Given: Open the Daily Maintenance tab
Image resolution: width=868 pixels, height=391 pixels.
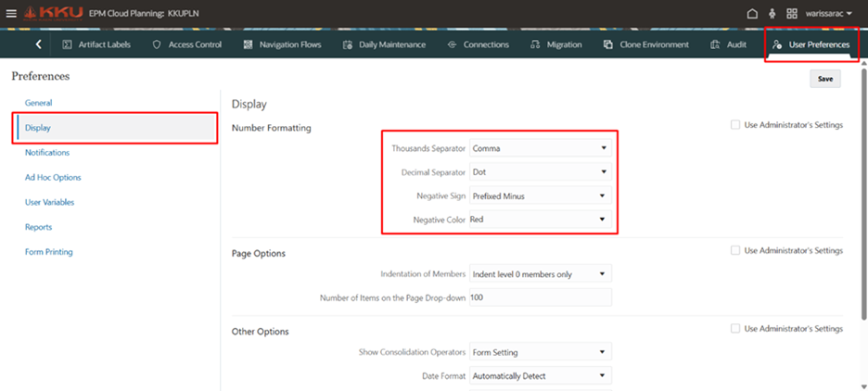Looking at the screenshot, I should 384,44.
